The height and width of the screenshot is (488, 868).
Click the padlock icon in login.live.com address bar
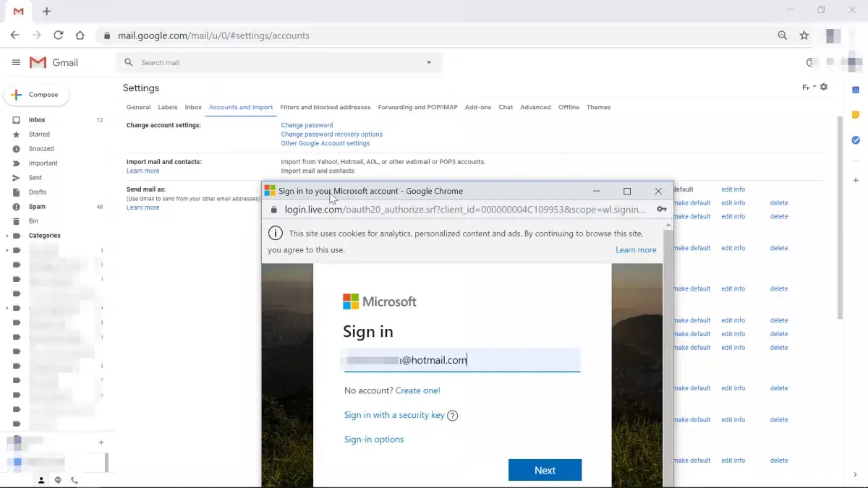273,210
